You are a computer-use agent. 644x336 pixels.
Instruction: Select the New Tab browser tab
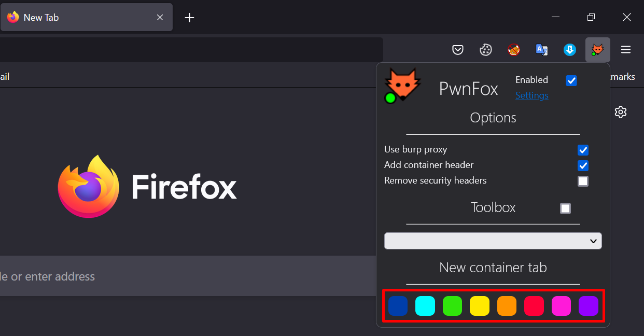[x=86, y=18]
